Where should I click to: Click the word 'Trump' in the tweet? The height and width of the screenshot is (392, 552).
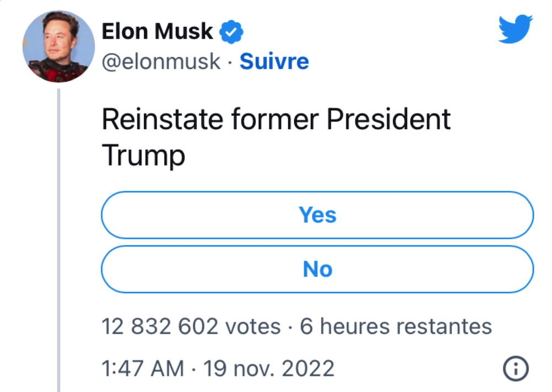coord(144,154)
